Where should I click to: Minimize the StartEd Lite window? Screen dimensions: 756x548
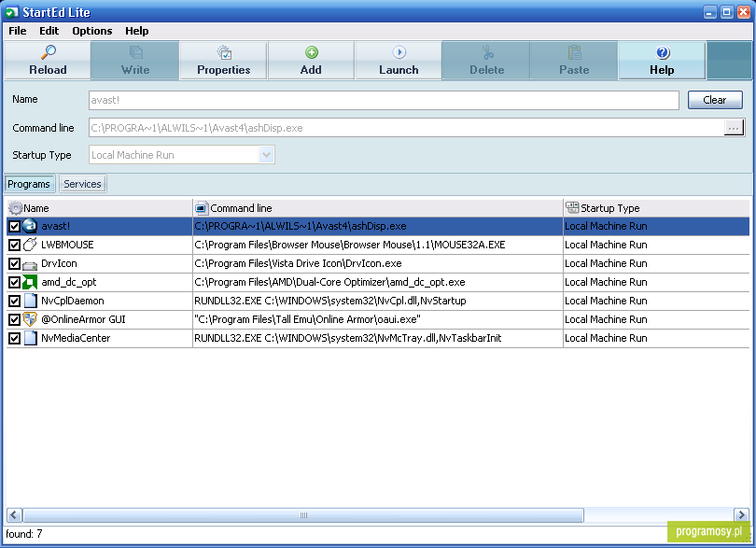[710, 12]
